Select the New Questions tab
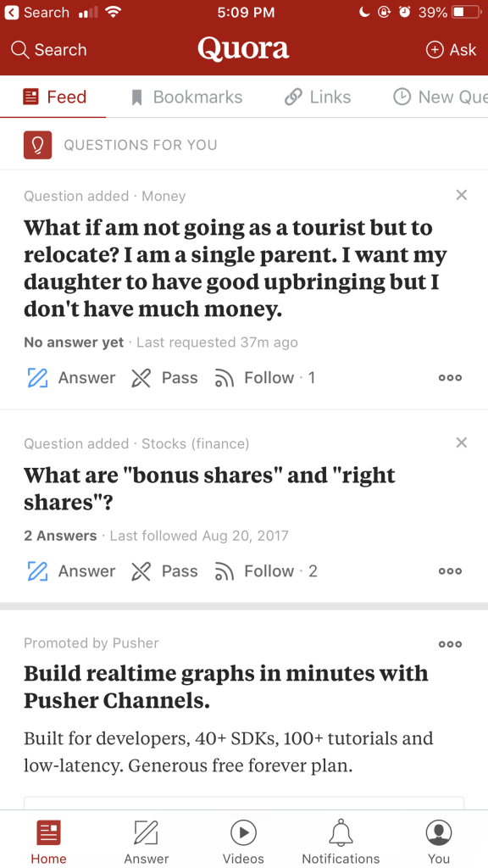488x868 pixels. [x=441, y=97]
